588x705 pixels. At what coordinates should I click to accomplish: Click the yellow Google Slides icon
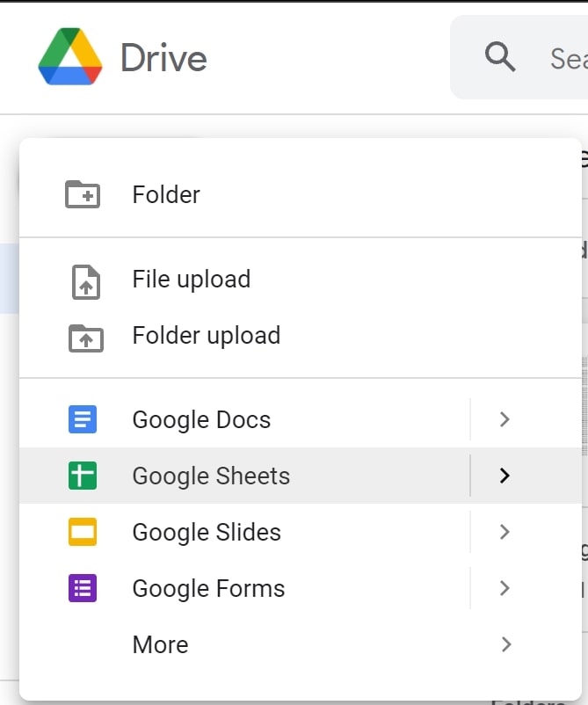pyautogui.click(x=83, y=532)
